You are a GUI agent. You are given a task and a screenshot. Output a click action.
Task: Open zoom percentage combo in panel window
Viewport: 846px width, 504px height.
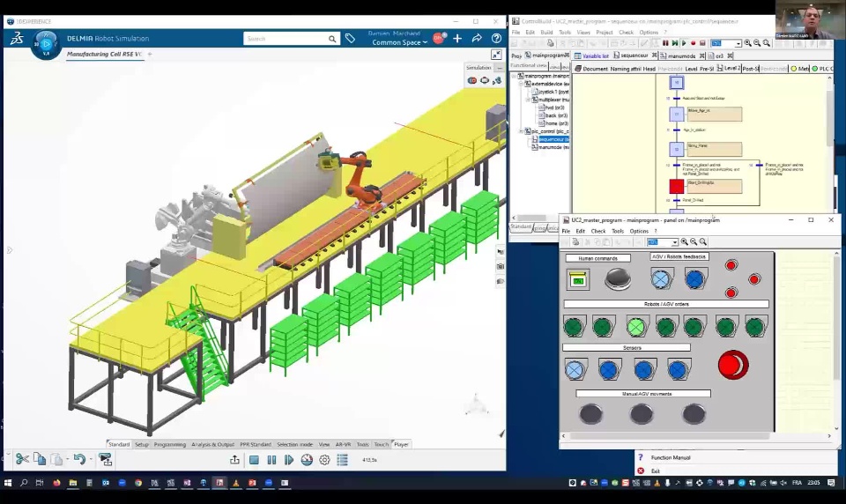coord(663,241)
